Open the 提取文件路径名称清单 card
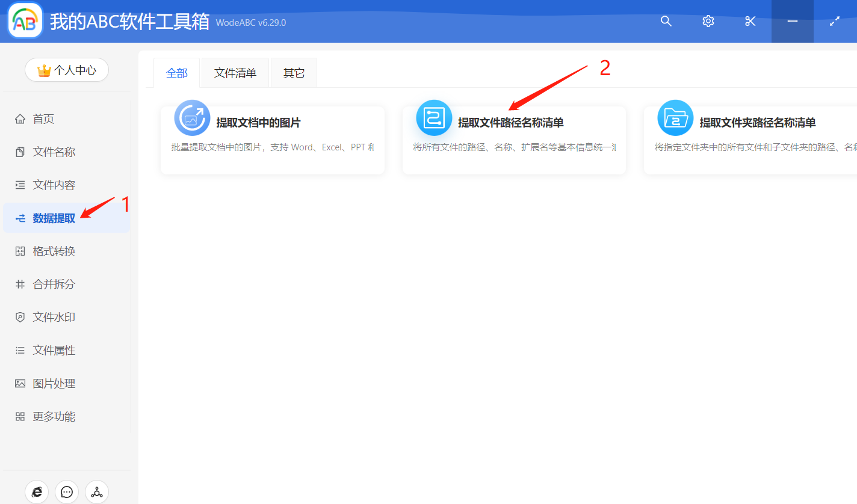The width and height of the screenshot is (857, 504). (514, 140)
